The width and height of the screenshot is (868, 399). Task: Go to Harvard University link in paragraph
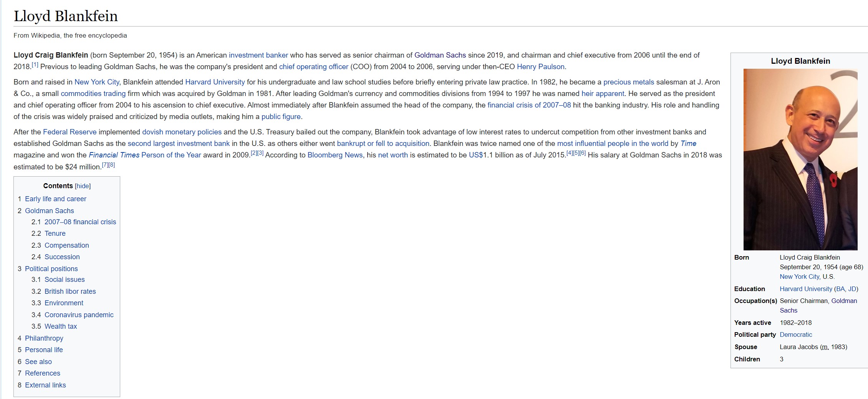[215, 82]
